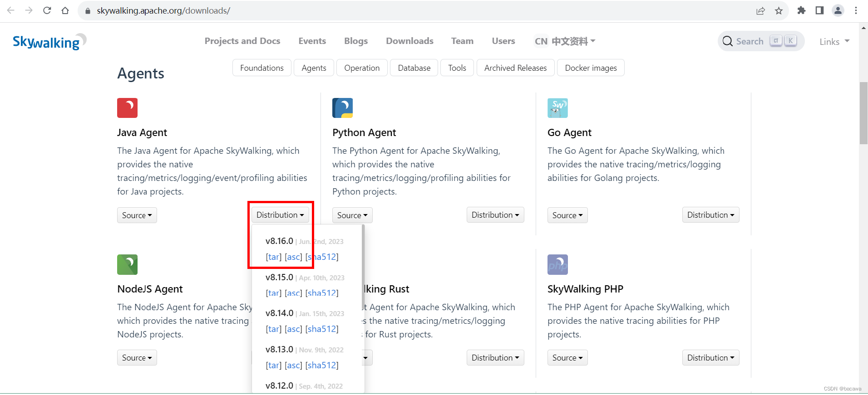
Task: Click the Java Agent heading
Action: click(142, 132)
